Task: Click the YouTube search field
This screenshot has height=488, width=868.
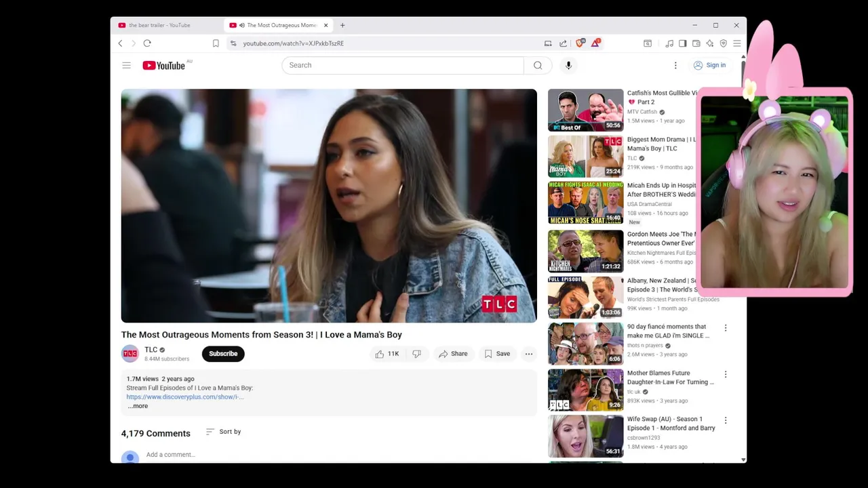Action: (403, 65)
